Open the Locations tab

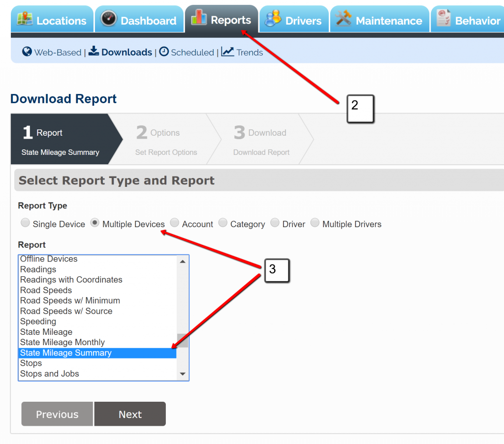click(52, 19)
